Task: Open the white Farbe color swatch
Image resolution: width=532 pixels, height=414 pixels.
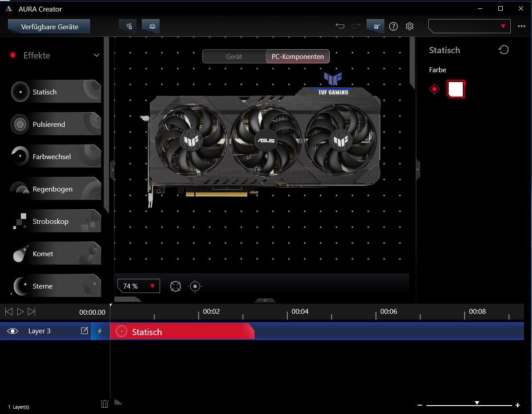Action: pos(456,89)
